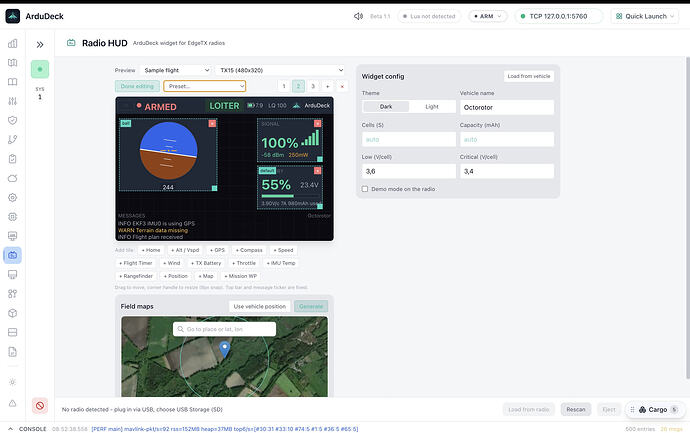The height and width of the screenshot is (433, 690).
Task: Enable Demo mode on the radio checkbox
Action: tap(365, 189)
